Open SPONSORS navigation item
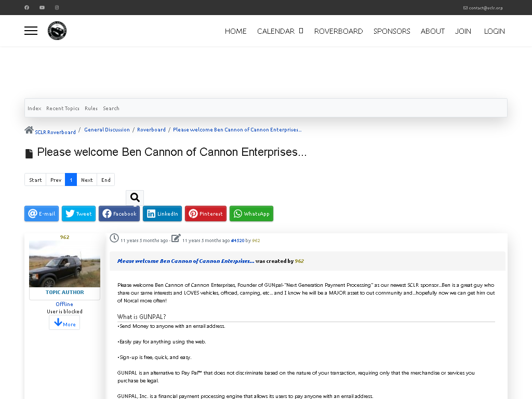The height and width of the screenshot is (399, 532). 392,31
